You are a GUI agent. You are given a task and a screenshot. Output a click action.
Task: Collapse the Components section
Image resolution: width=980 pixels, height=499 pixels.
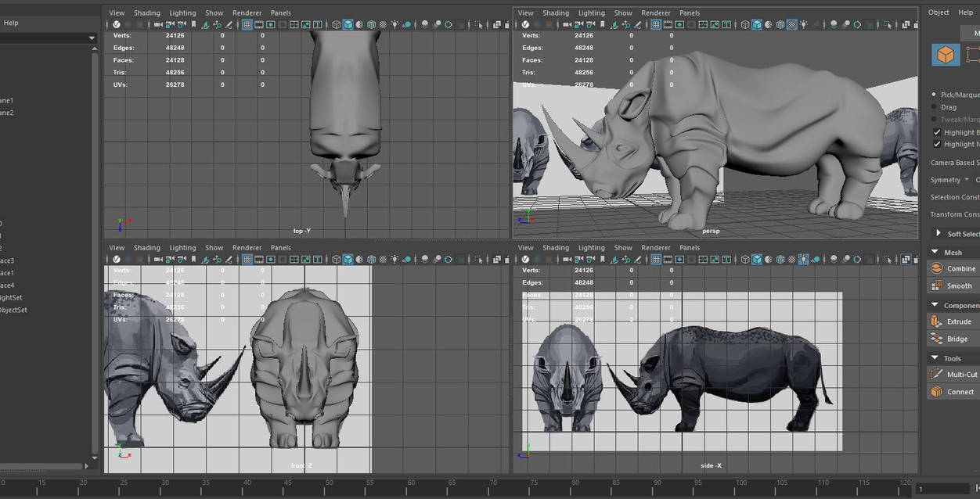[935, 305]
